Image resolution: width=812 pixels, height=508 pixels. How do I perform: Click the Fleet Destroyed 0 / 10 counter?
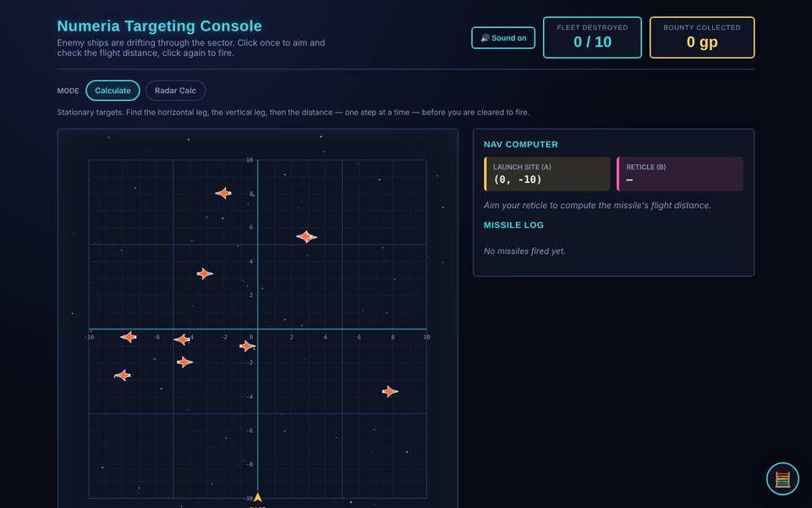[592, 37]
